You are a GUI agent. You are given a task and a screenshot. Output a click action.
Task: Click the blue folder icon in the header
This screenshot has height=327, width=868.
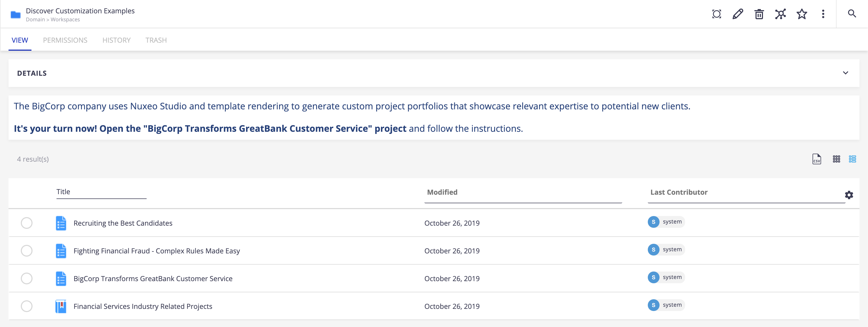(15, 14)
